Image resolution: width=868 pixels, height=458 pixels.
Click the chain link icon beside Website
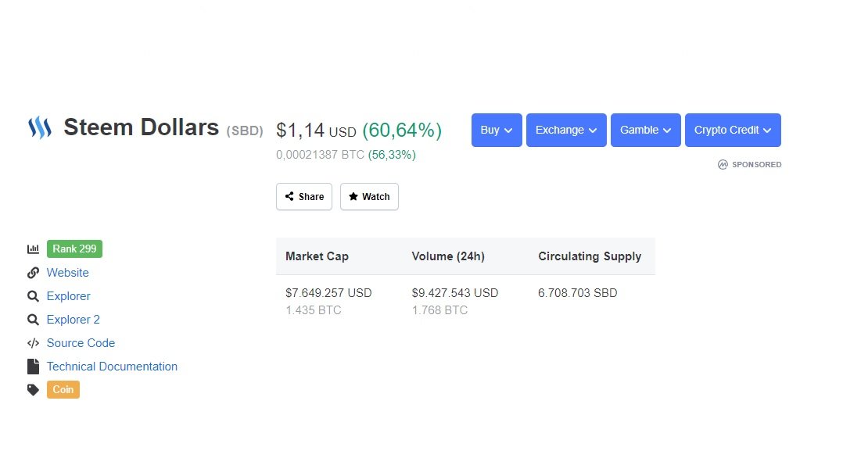[x=33, y=273]
